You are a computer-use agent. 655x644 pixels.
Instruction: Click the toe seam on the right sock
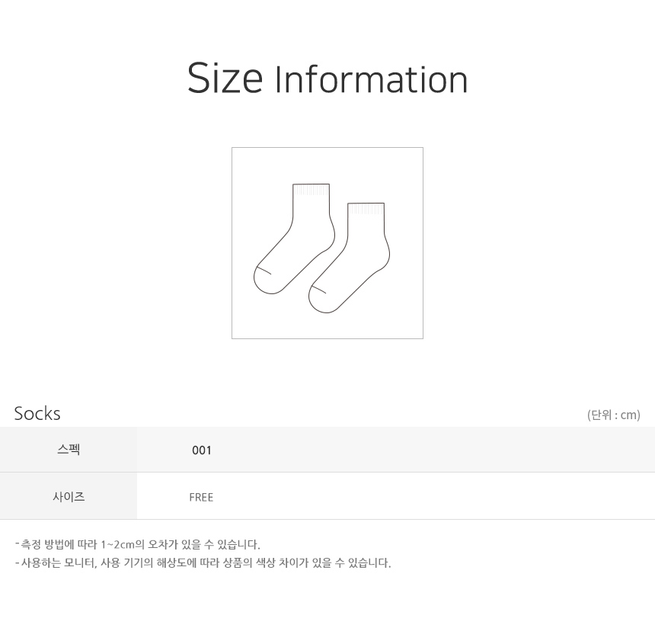(318, 289)
